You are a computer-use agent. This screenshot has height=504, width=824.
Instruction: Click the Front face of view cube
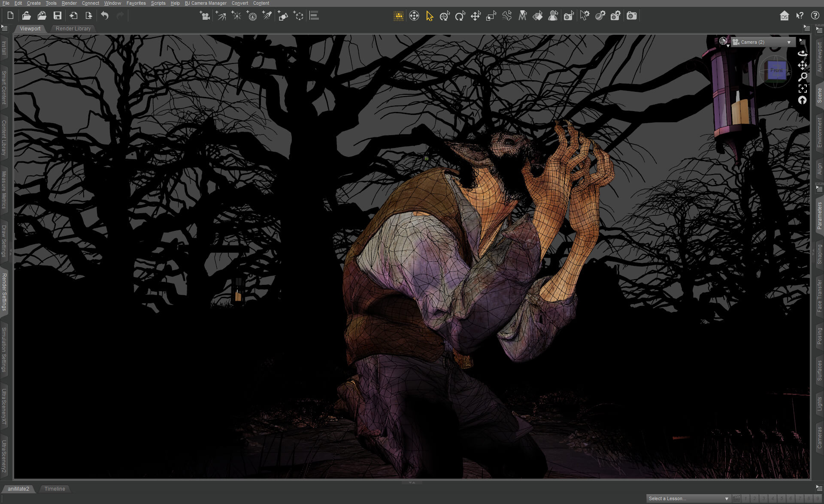pos(776,70)
